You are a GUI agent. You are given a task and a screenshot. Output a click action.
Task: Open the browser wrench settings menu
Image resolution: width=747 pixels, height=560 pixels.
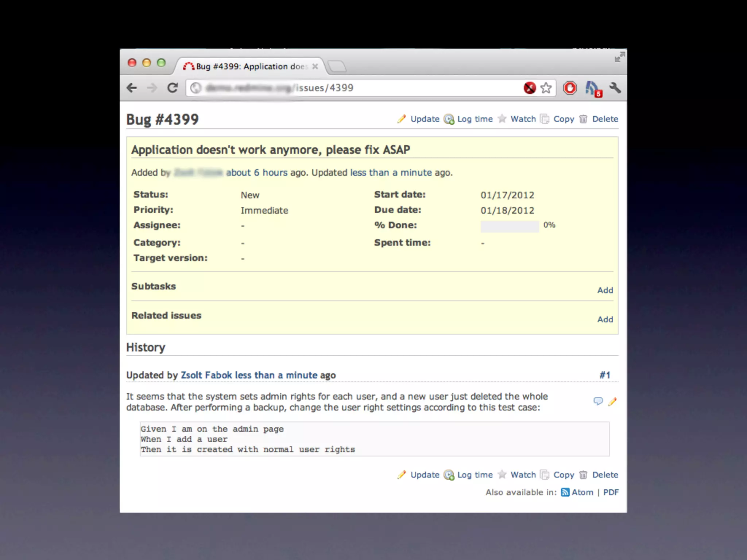coord(615,88)
